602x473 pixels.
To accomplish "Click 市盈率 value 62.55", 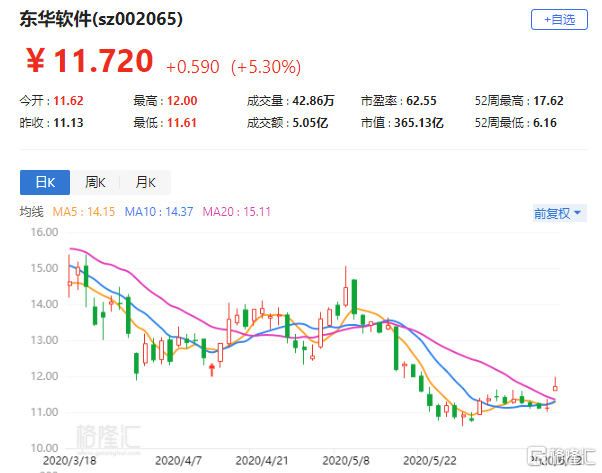I will click(421, 101).
